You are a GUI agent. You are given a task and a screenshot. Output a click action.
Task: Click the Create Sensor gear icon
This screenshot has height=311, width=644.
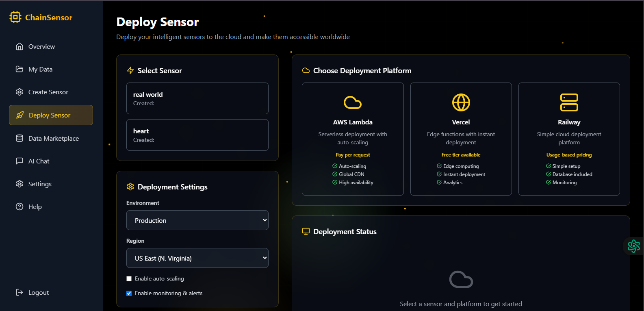[x=20, y=92]
